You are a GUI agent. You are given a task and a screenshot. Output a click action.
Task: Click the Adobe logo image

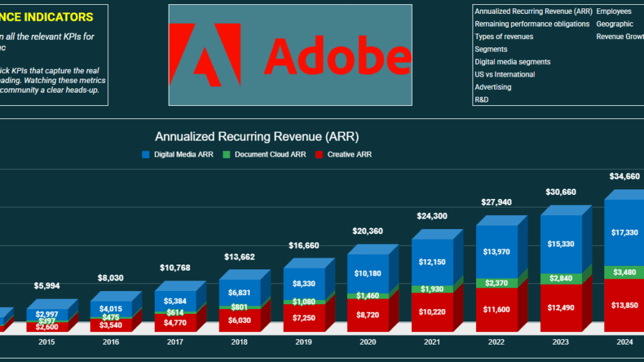289,55
